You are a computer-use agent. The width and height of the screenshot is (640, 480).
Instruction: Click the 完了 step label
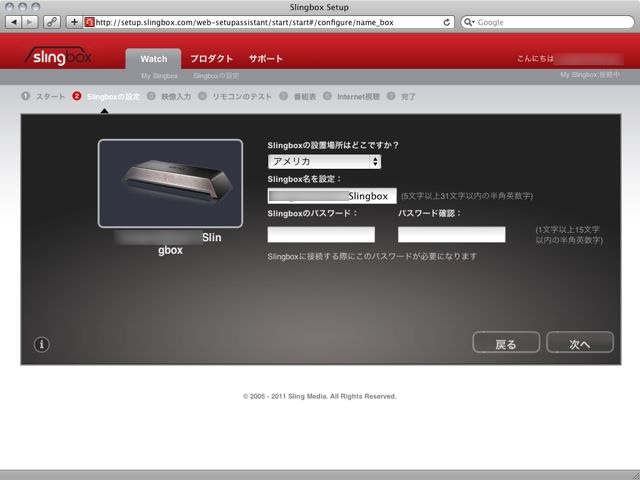click(x=408, y=97)
